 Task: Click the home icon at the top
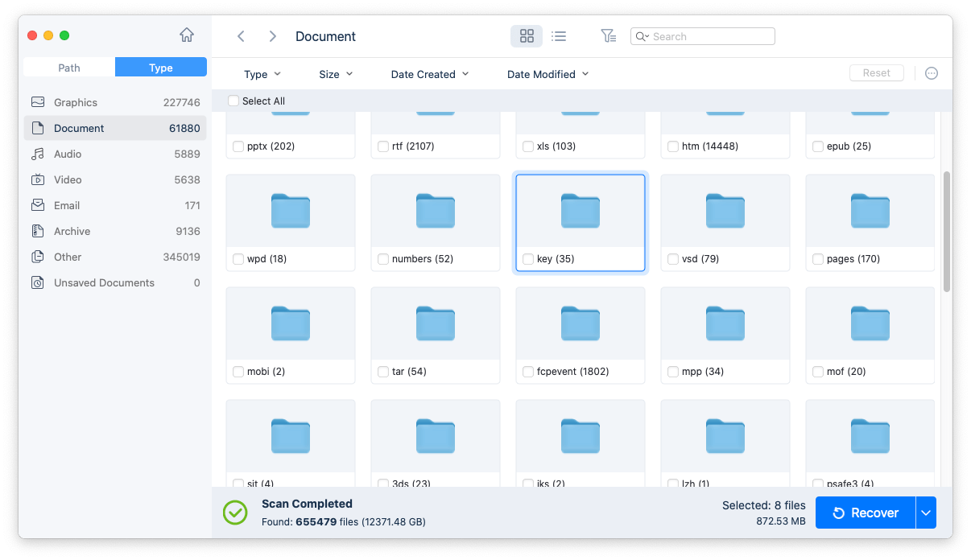[186, 35]
